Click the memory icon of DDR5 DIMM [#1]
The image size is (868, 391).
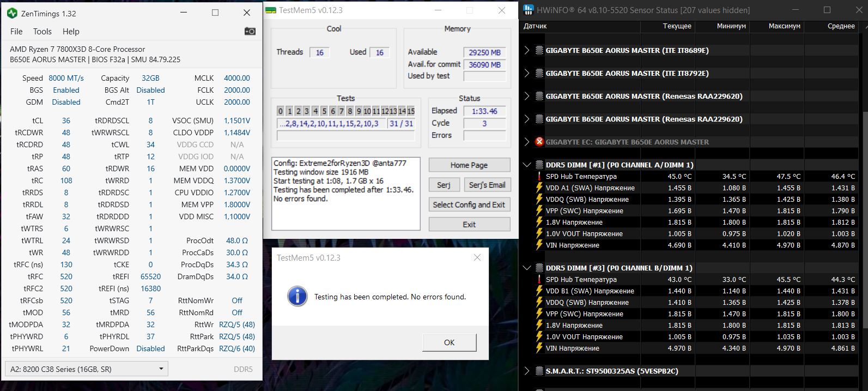(x=539, y=165)
